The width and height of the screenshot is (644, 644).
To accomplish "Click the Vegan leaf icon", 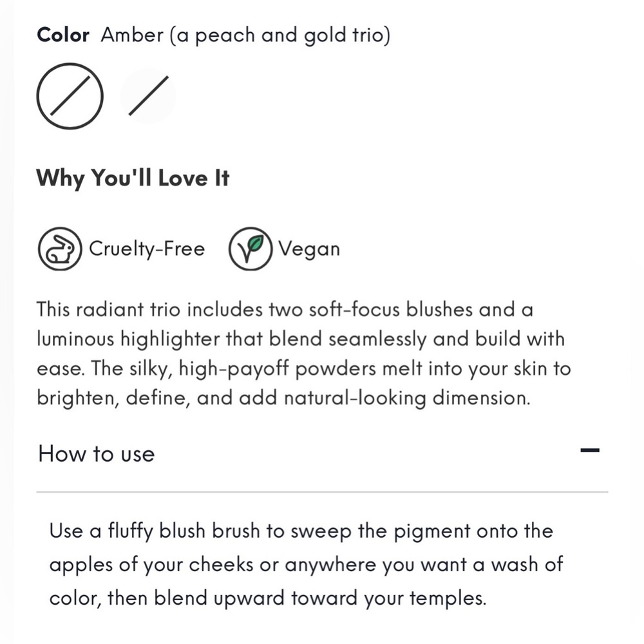I will pos(251,249).
